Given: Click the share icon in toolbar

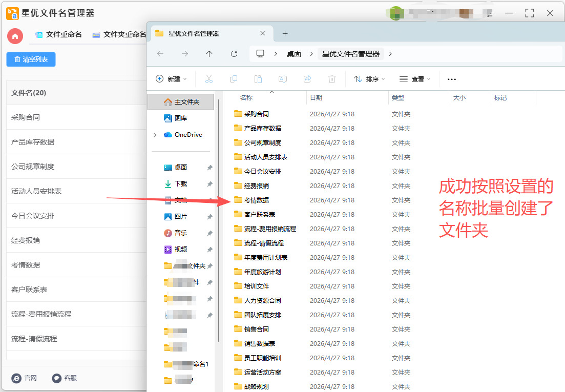Looking at the screenshot, I should tap(307, 79).
